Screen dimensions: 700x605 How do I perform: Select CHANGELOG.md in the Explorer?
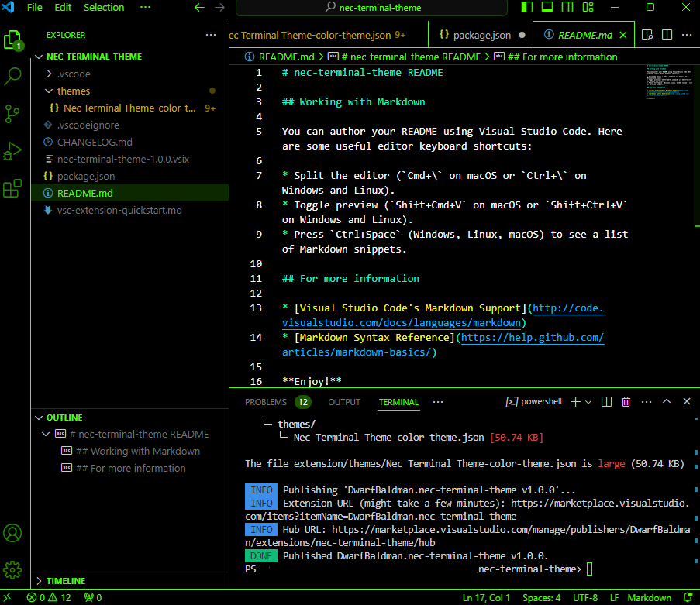click(x=95, y=142)
